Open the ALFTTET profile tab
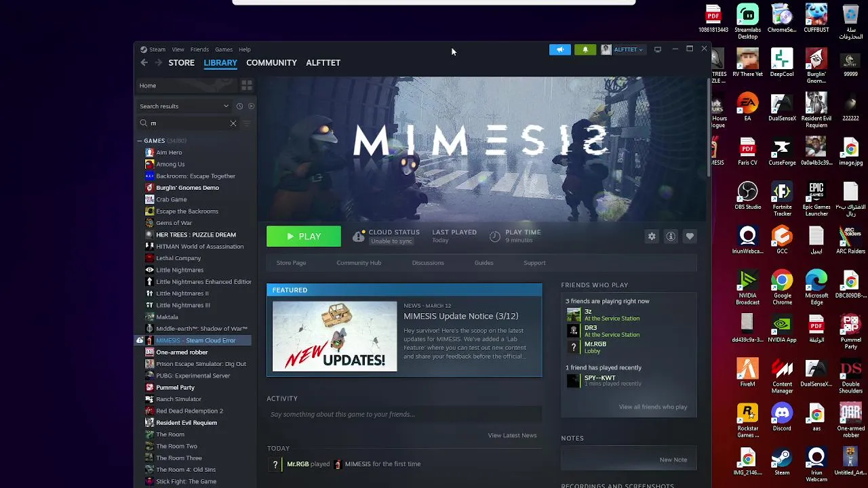This screenshot has height=488, width=868. pos(323,62)
